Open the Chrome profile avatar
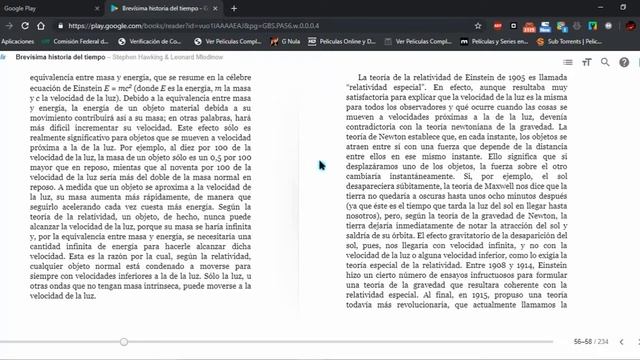The height and width of the screenshot is (360, 640). 630,26
